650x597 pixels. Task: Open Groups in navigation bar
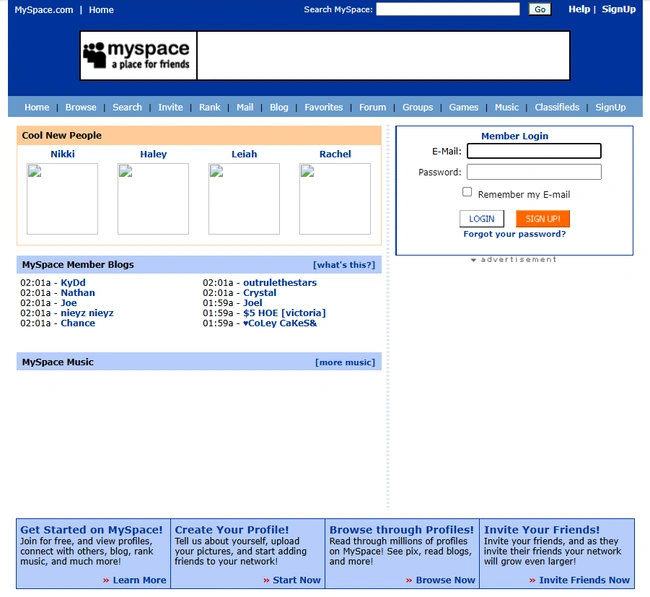(417, 107)
